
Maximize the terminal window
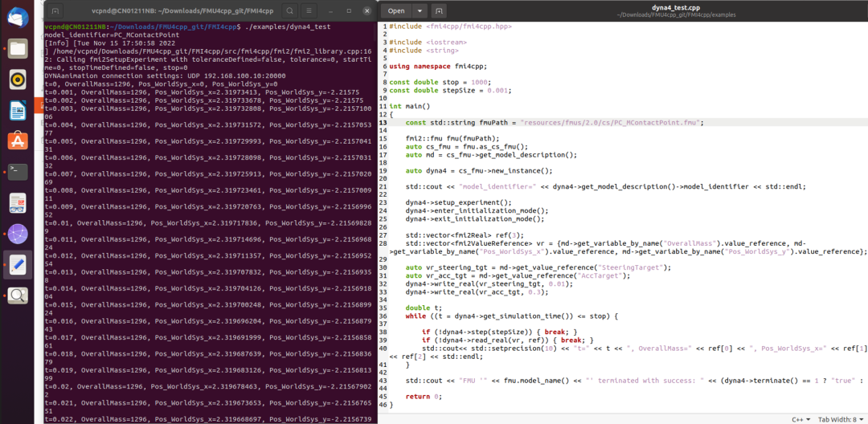coord(350,10)
